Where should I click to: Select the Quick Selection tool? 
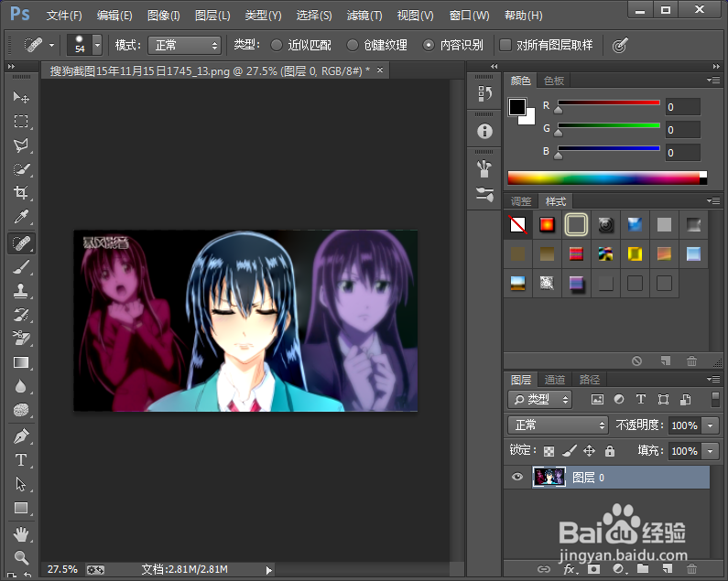pyautogui.click(x=21, y=169)
